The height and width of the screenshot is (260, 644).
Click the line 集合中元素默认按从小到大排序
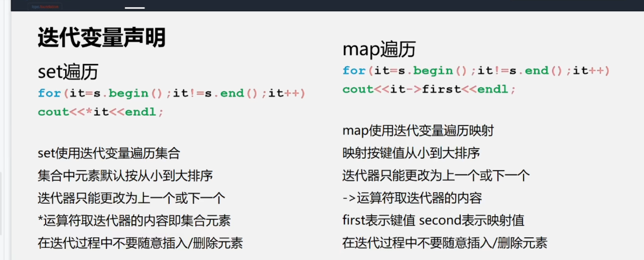pyautogui.click(x=125, y=176)
